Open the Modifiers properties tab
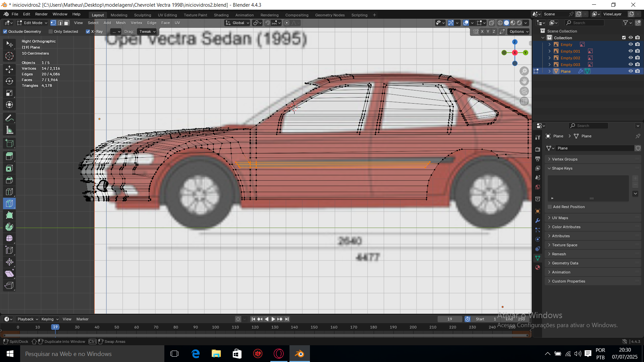 click(x=538, y=221)
